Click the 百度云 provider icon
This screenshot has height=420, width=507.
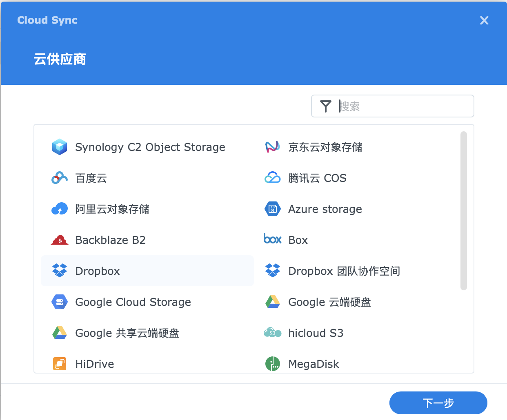coord(60,178)
